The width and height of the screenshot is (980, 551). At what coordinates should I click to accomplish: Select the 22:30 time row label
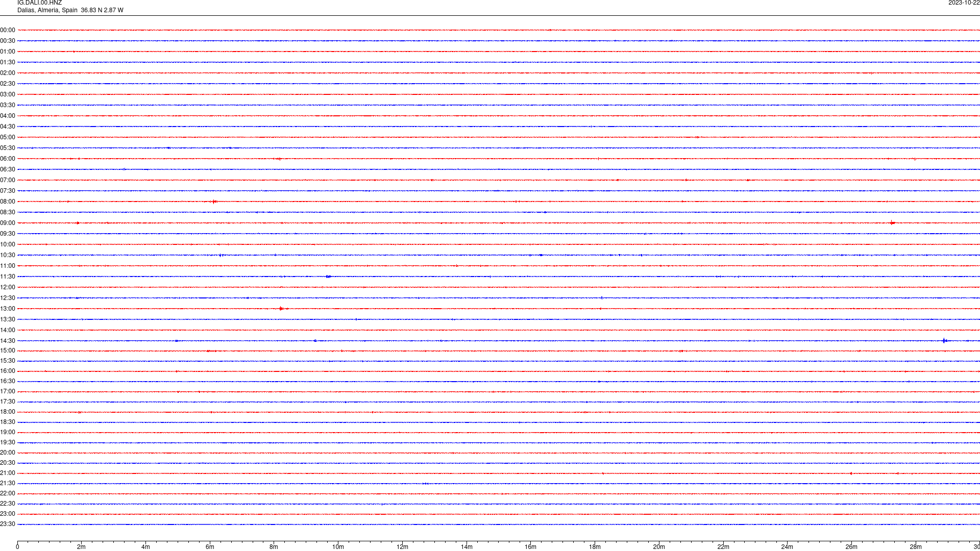pyautogui.click(x=8, y=504)
